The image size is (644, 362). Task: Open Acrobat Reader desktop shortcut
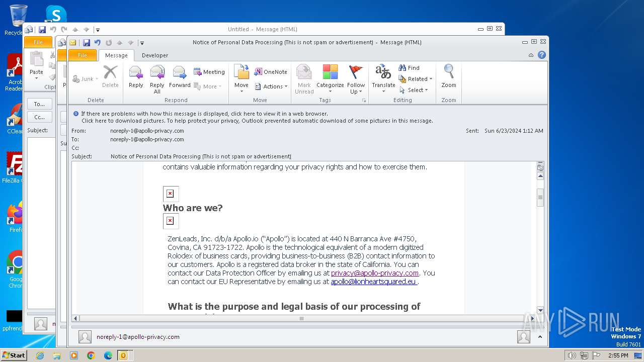click(x=15, y=73)
